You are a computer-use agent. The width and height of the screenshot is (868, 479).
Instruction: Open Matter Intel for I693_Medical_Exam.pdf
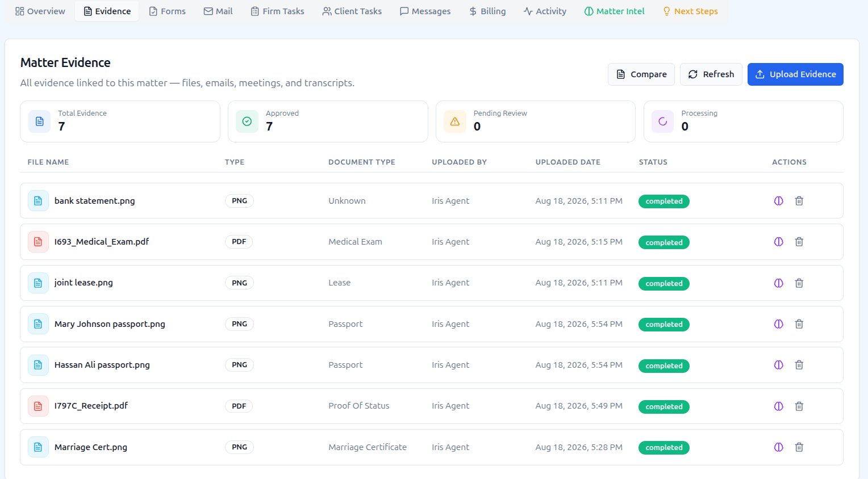[x=779, y=242]
